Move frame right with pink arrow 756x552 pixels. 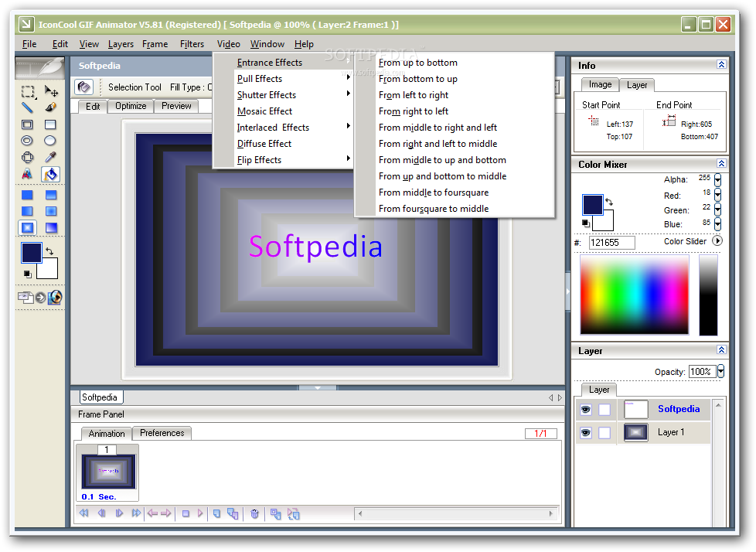[x=166, y=513]
